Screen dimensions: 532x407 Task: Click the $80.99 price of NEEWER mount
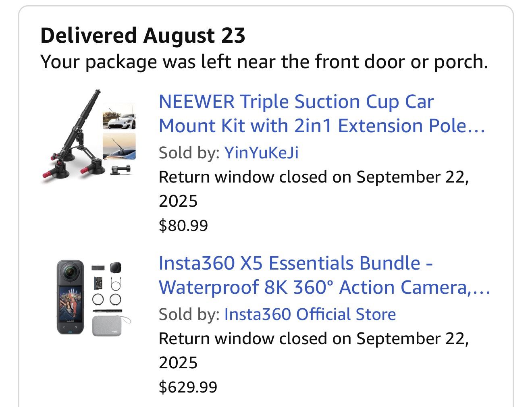[x=183, y=225]
